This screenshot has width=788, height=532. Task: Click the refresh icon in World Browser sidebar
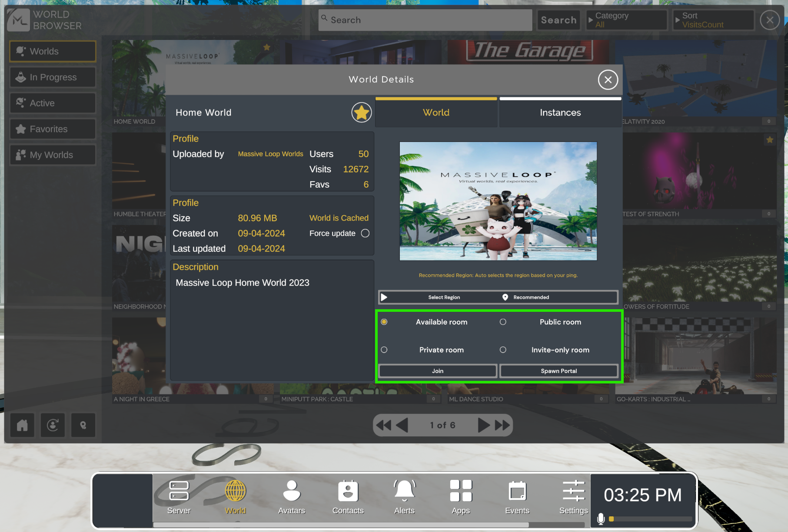tap(53, 425)
